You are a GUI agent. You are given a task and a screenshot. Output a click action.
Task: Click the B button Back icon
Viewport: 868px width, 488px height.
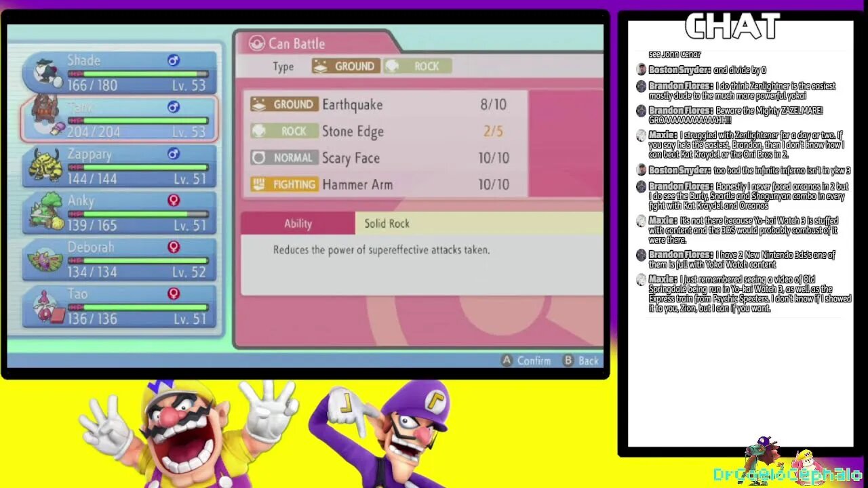coord(568,361)
